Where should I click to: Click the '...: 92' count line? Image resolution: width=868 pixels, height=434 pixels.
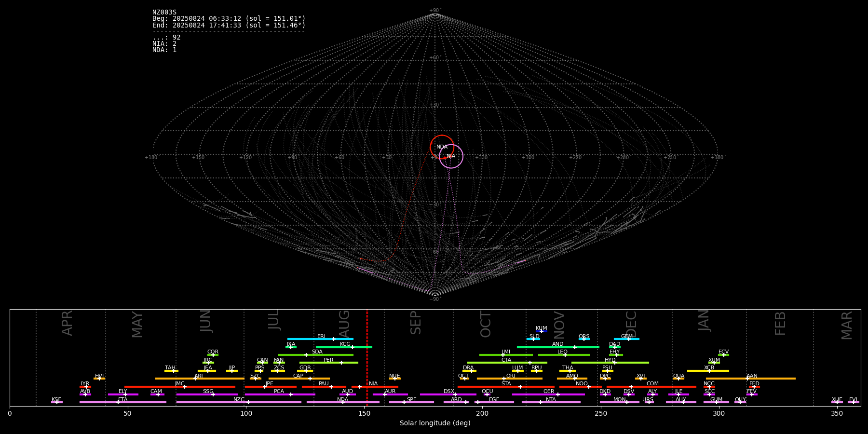pos(166,38)
